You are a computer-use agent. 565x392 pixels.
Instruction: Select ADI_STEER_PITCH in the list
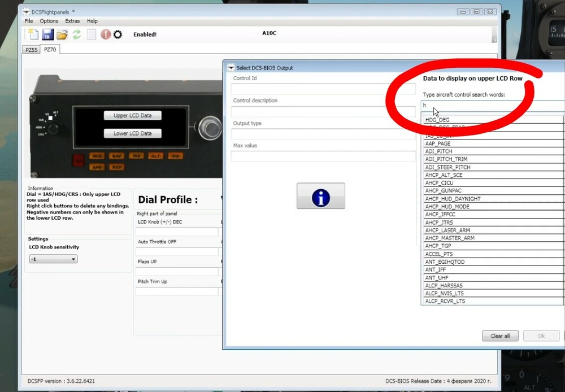coord(493,167)
